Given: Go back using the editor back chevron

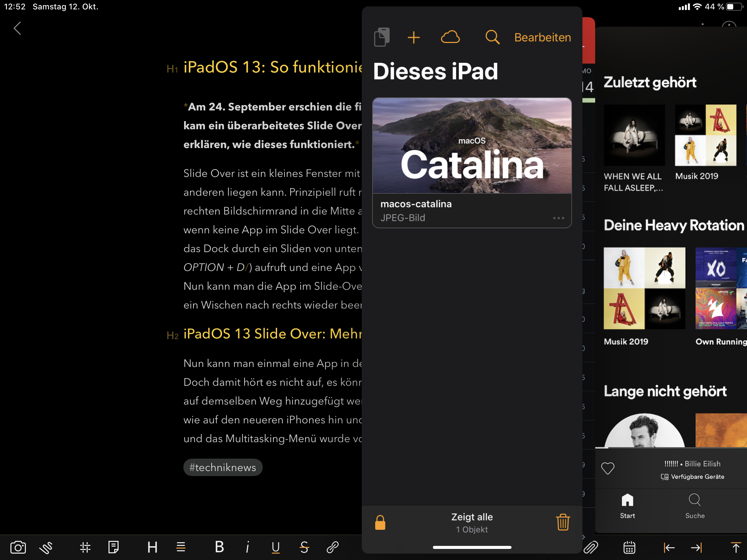Looking at the screenshot, I should pos(17,28).
